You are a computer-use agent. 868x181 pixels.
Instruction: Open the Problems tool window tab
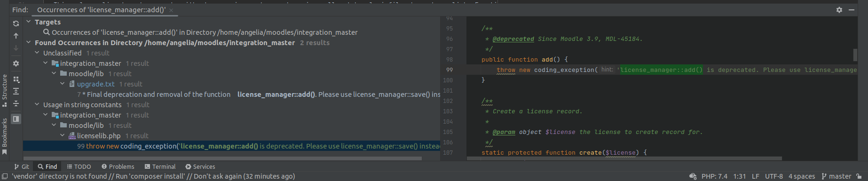(118, 166)
